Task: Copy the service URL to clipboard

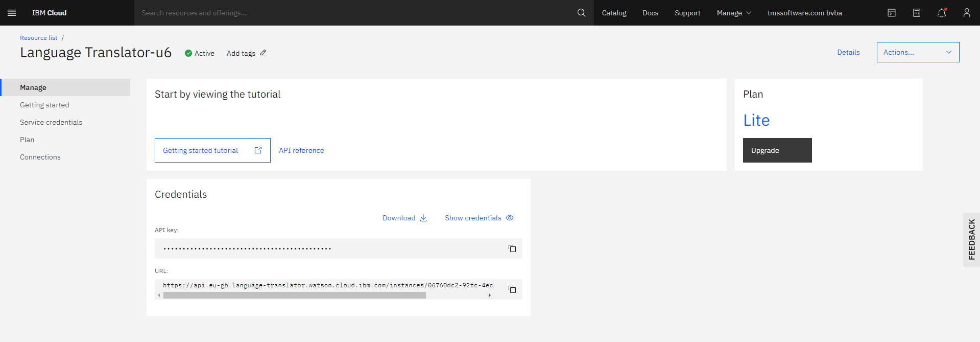Action: point(512,289)
